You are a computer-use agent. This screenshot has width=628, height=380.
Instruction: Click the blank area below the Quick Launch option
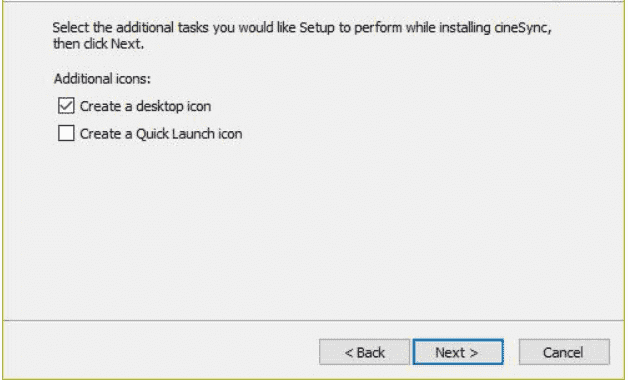click(314, 230)
